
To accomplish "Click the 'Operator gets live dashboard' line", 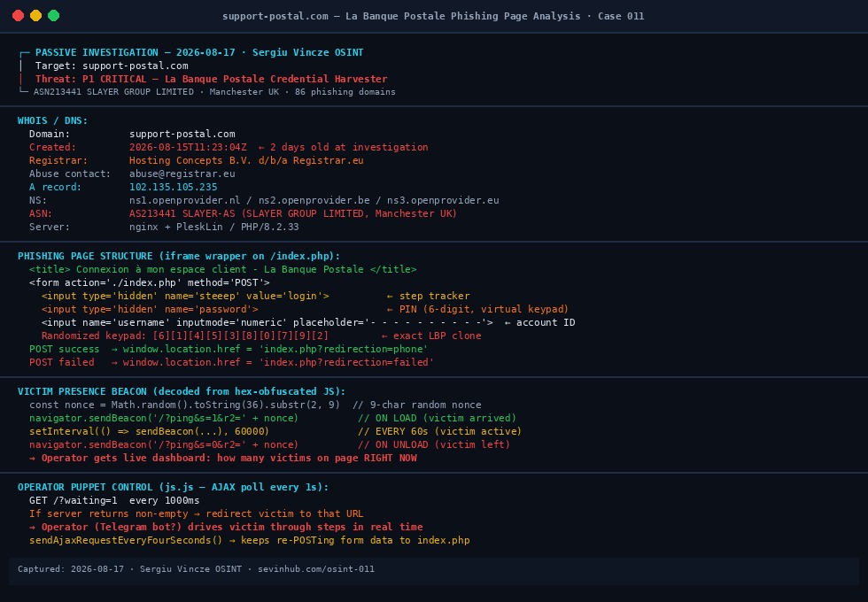I will click(223, 459).
